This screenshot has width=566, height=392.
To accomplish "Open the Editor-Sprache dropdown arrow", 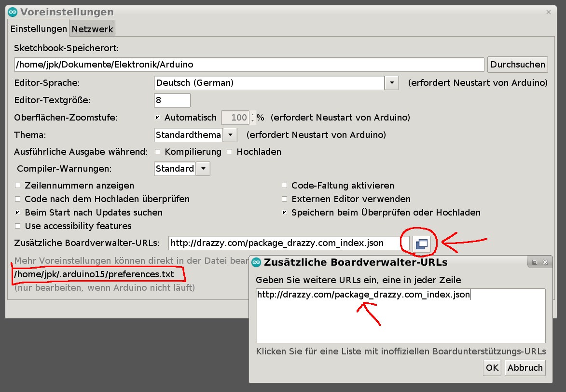I will pos(392,83).
